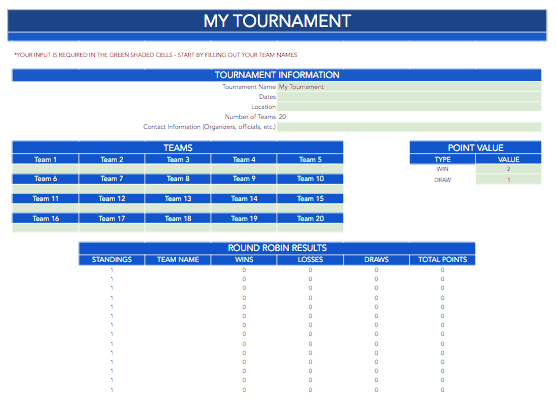Click the Team 2 header cell
556x408 pixels.
[112, 160]
